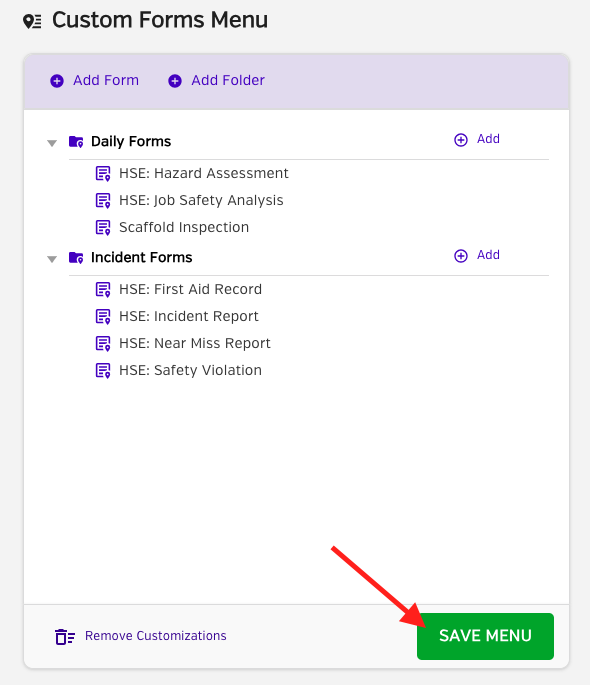The height and width of the screenshot is (685, 590).
Task: Select HSE: Incident Report form
Action: click(189, 316)
